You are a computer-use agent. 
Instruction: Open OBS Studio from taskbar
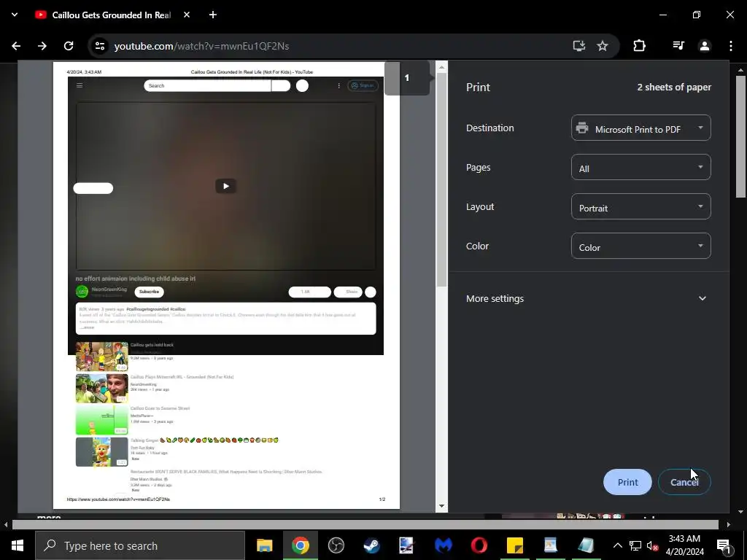point(336,545)
